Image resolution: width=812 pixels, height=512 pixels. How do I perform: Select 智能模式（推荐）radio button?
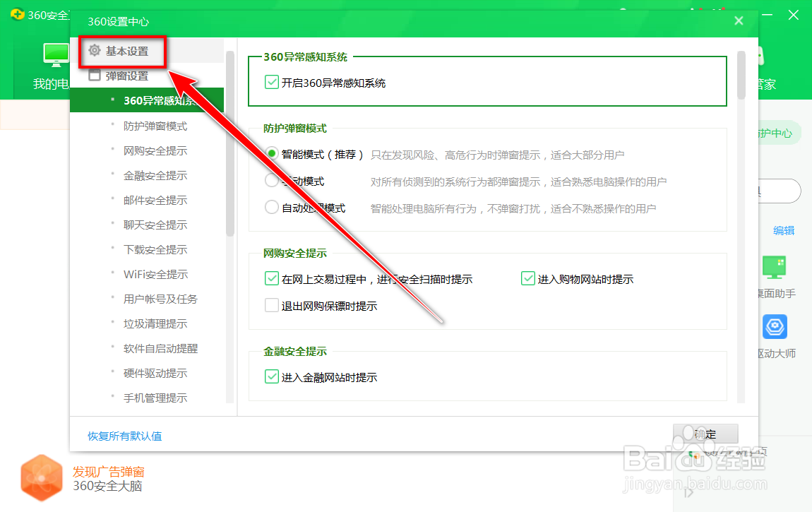coord(271,154)
